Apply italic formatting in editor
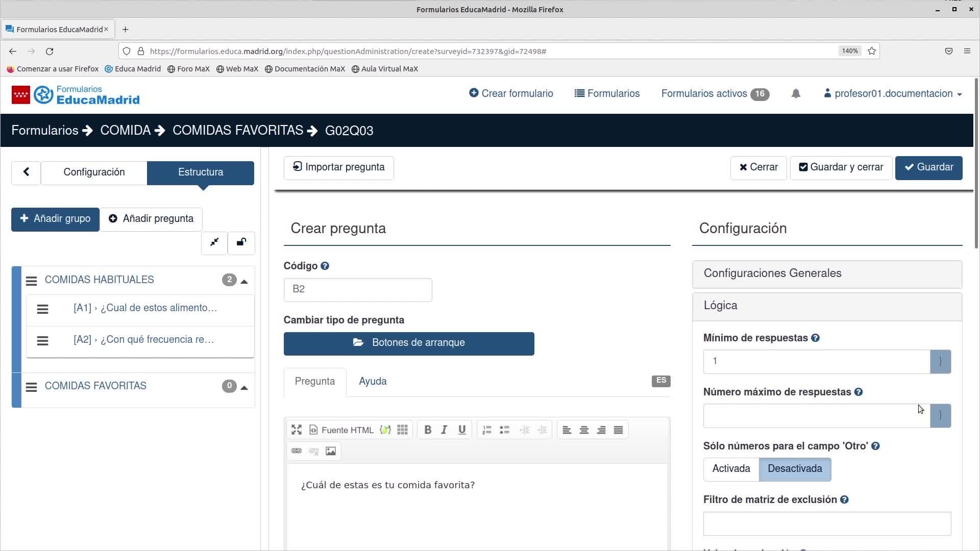980x551 pixels. pos(444,430)
